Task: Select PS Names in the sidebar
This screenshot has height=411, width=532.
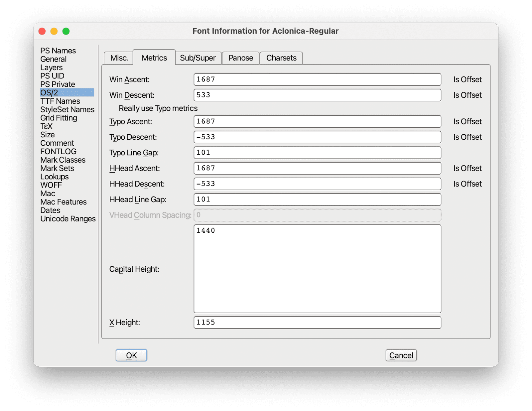Action: [x=58, y=51]
